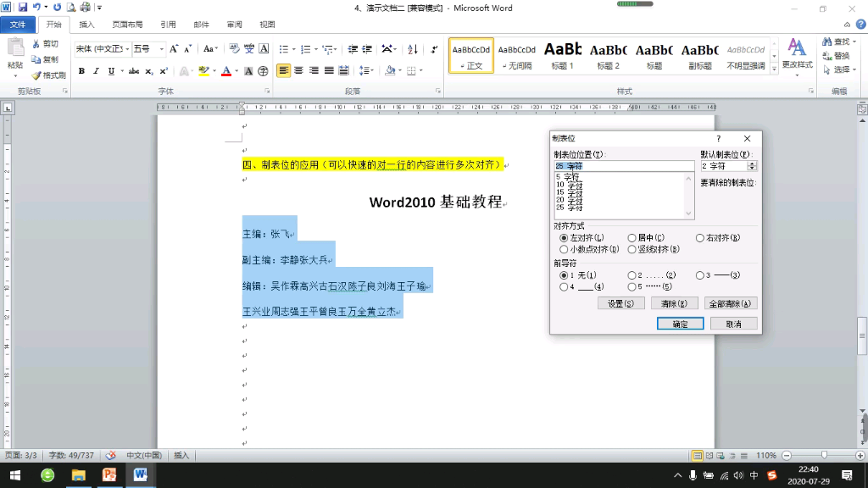Screen dimensions: 868x488
Task: Choose the dotted leader option 2
Action: tap(632, 275)
